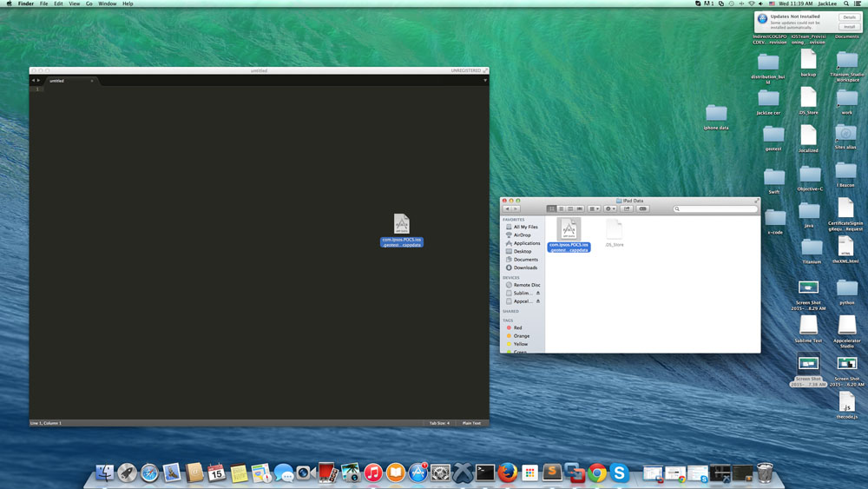The height and width of the screenshot is (489, 868).
Task: Open the Help menu
Action: tap(128, 3)
